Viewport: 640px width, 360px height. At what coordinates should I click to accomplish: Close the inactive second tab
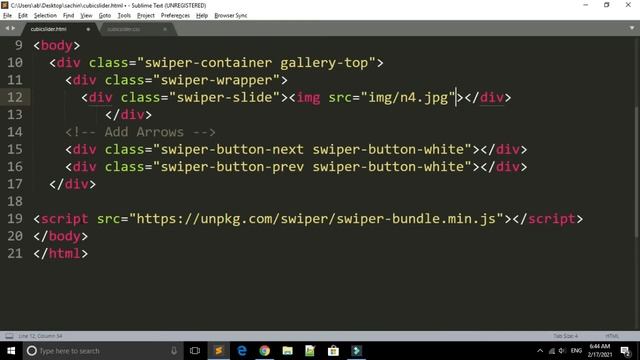pyautogui.click(x=165, y=29)
